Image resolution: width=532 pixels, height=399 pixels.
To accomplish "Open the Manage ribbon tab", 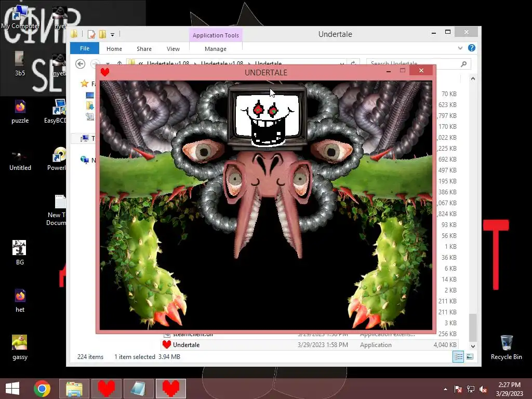I will point(216,49).
